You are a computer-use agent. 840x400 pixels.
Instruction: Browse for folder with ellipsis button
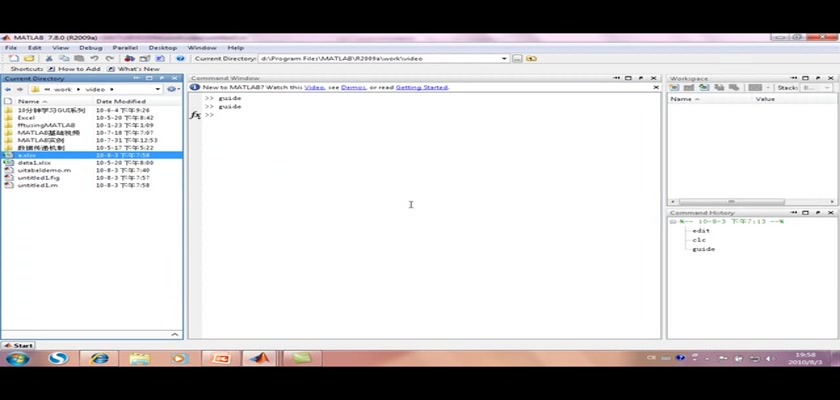[x=517, y=58]
